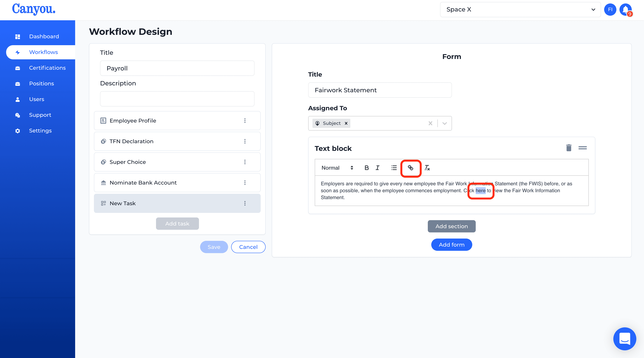Click the hyperlink/anchor icon in toolbar
The width and height of the screenshot is (644, 358).
[x=410, y=168]
